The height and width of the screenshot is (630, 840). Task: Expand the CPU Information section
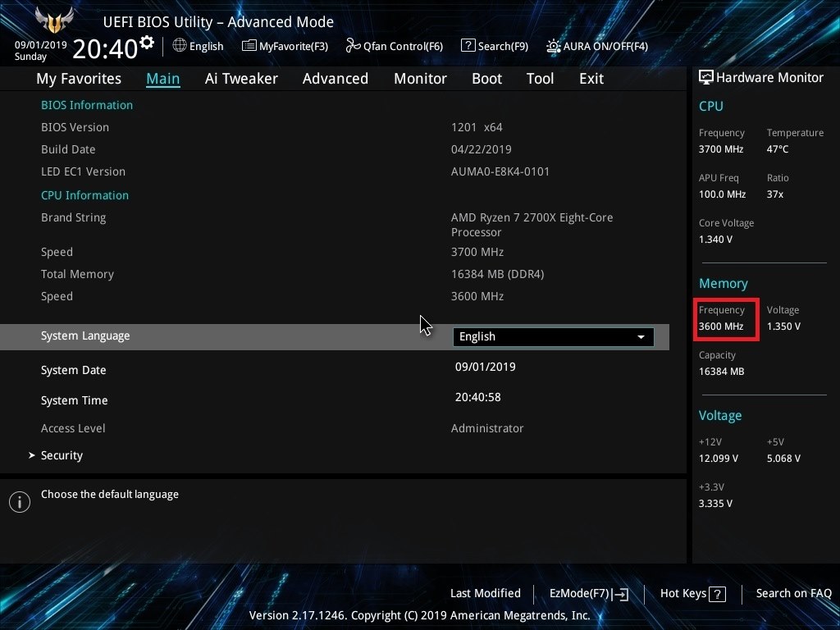coord(84,195)
